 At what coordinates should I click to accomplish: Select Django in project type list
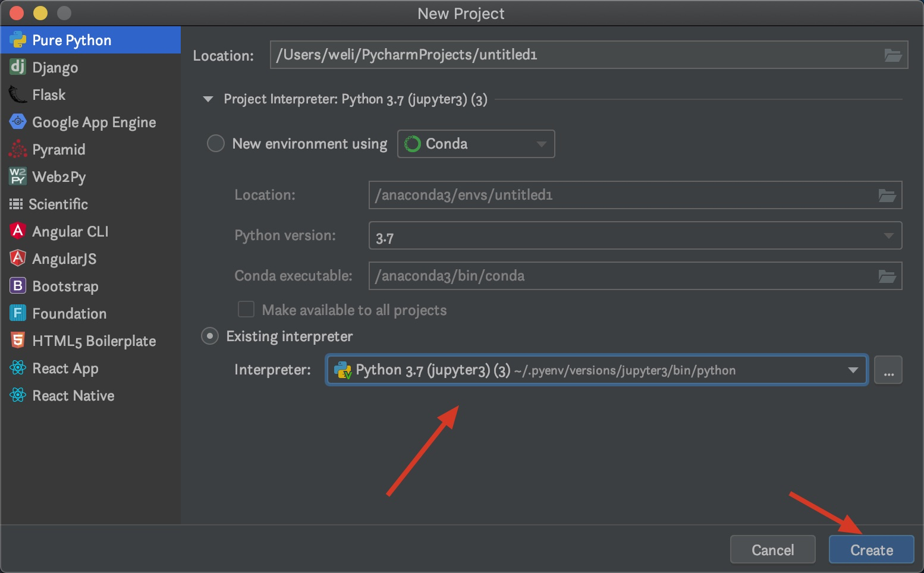[90, 67]
